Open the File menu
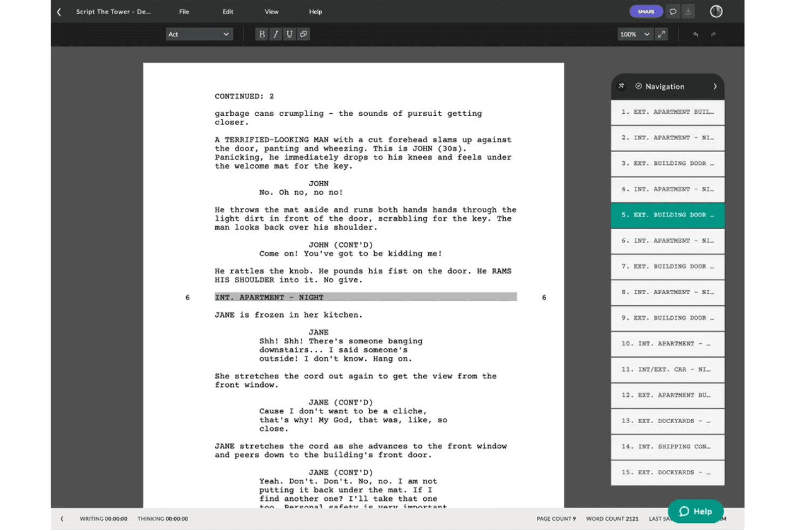This screenshot has width=798, height=532. (184, 11)
